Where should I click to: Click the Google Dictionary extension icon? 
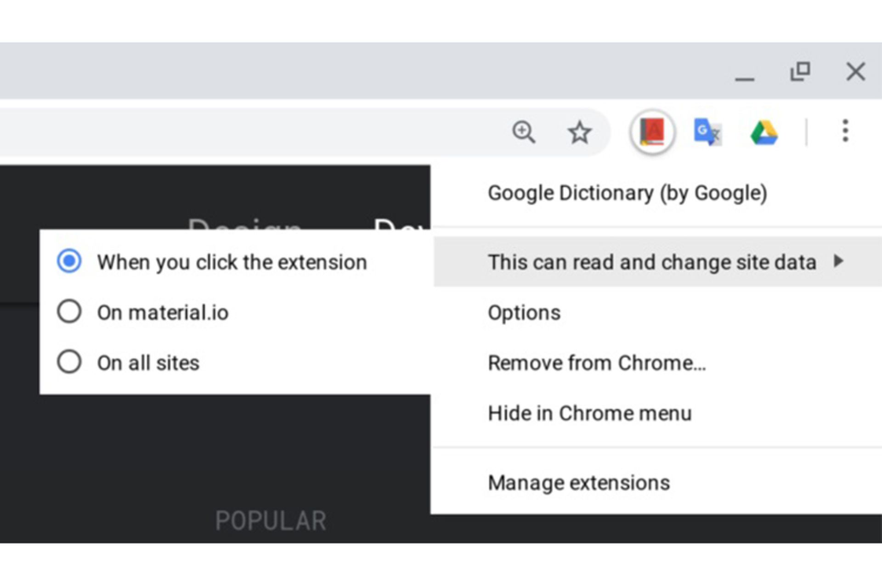tap(652, 132)
